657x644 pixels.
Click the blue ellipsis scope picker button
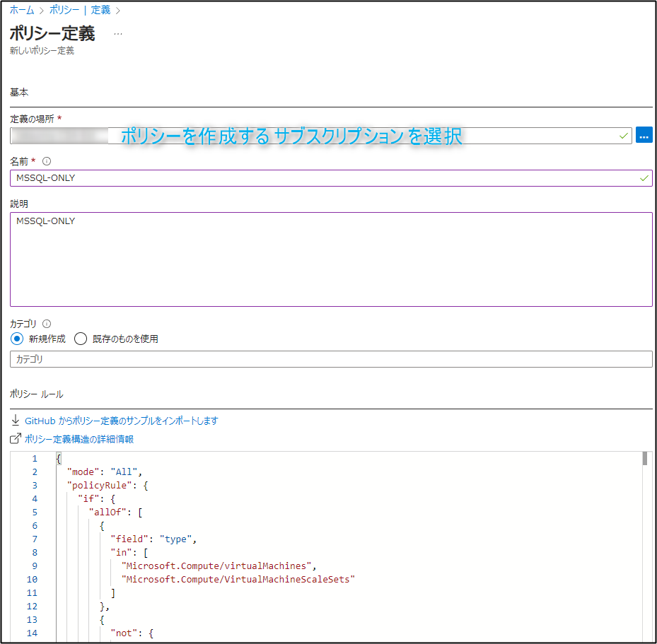644,135
